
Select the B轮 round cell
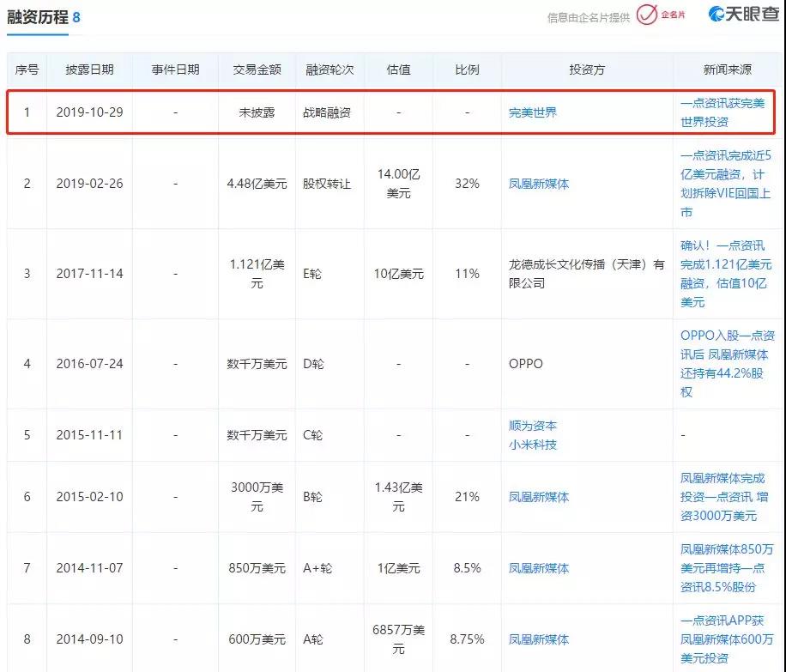(313, 496)
